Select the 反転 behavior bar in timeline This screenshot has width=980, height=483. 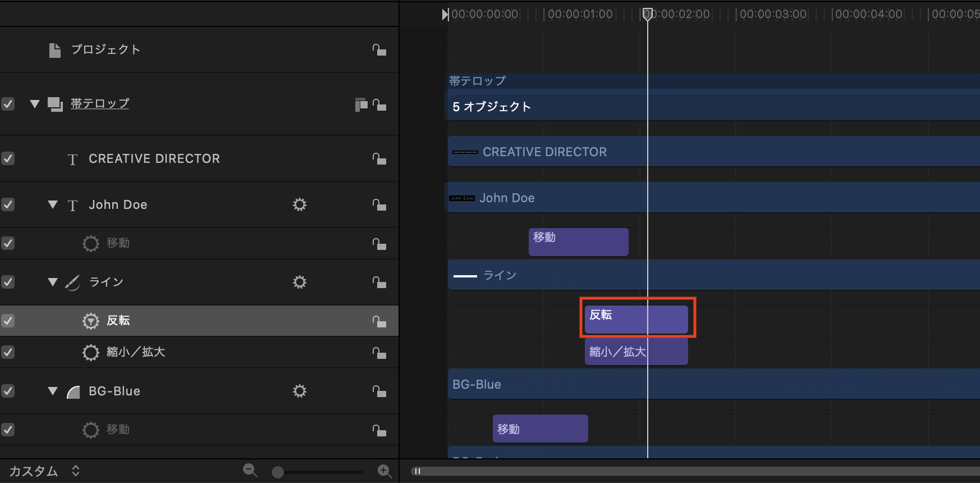(636, 319)
